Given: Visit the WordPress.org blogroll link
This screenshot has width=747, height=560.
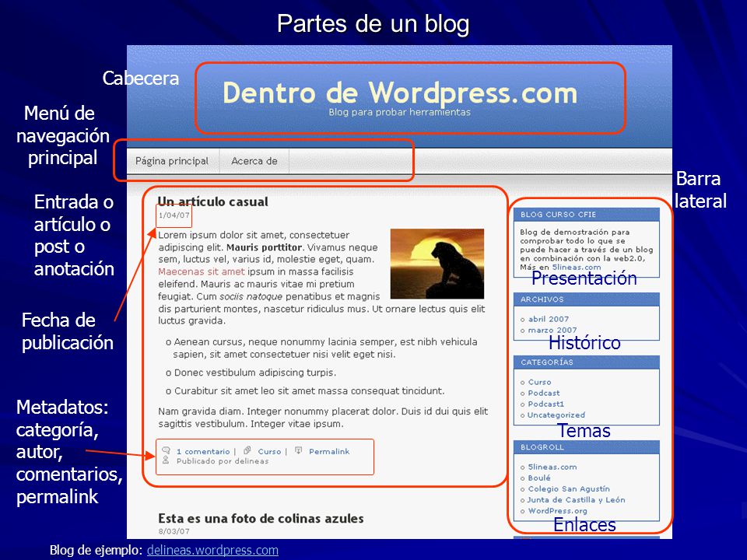Looking at the screenshot, I should tap(557, 511).
